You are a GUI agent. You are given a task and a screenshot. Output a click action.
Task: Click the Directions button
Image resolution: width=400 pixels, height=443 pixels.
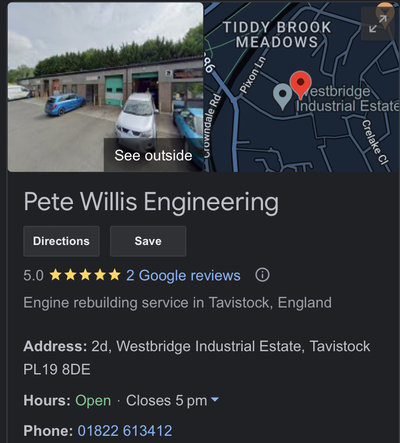point(61,241)
